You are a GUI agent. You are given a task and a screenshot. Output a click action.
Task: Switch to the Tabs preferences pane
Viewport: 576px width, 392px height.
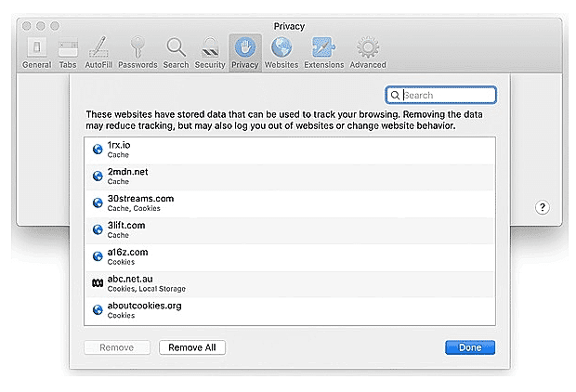click(67, 51)
